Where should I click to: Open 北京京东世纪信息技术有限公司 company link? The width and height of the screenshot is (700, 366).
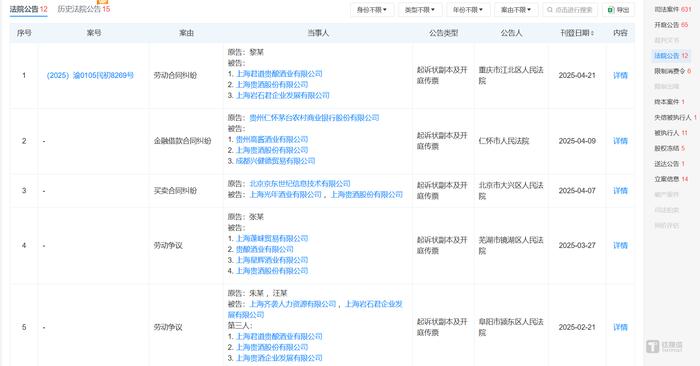click(300, 183)
